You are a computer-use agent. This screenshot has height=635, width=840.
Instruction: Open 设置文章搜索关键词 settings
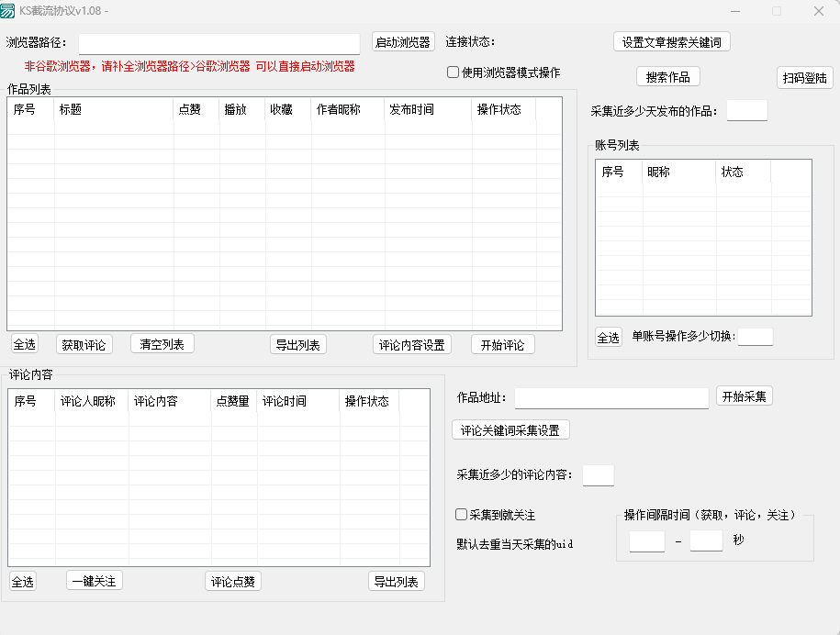tap(671, 42)
